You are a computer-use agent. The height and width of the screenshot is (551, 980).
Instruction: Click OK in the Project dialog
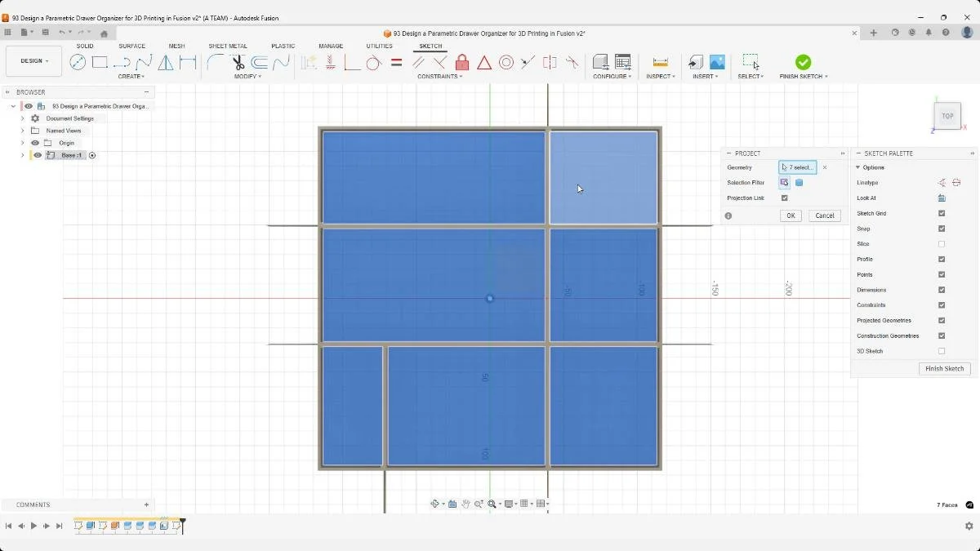point(789,216)
